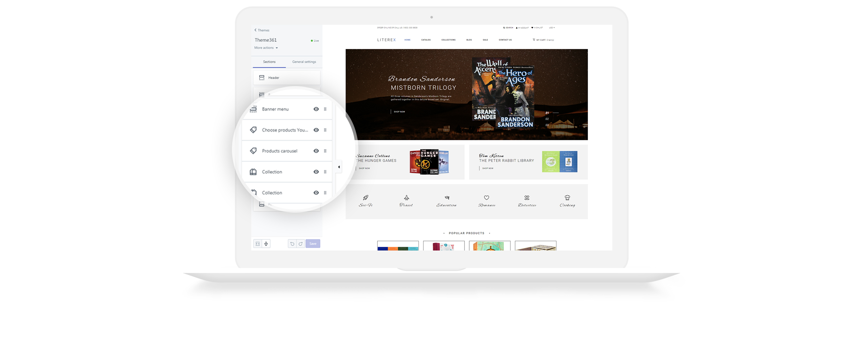This screenshot has width=868, height=339.
Task: Click the tag icon for Choose products
Action: [x=253, y=130]
